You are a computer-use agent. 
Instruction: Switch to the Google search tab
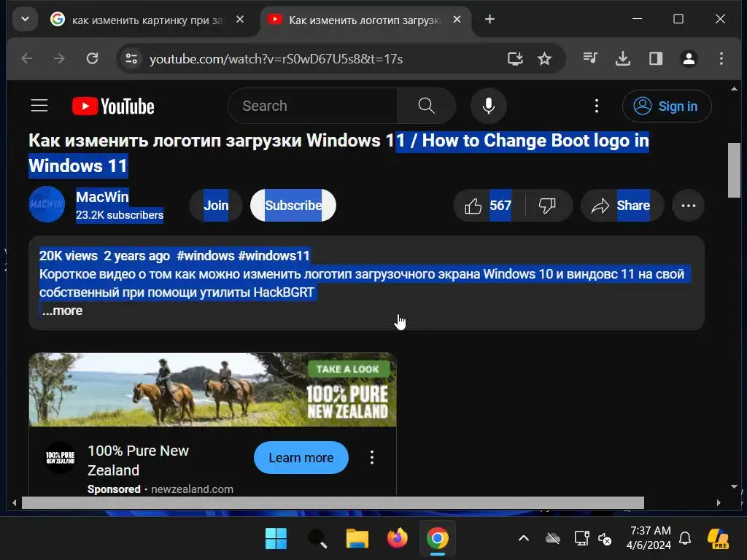point(147,20)
